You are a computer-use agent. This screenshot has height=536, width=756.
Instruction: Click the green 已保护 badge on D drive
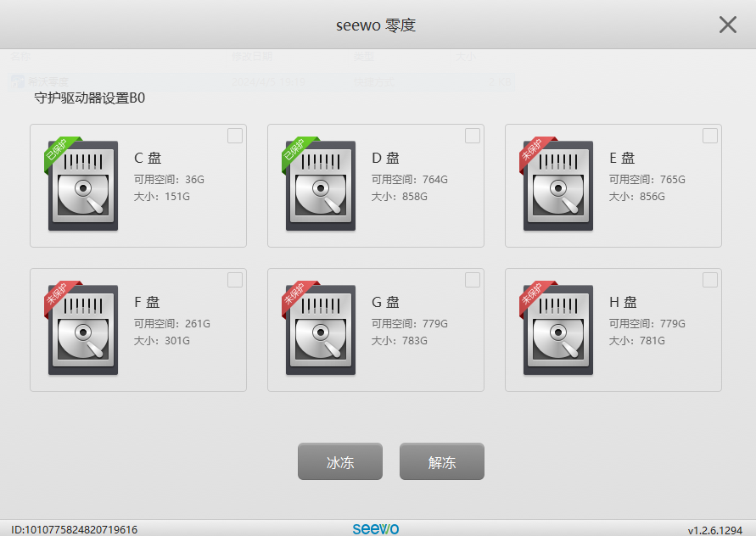(x=293, y=154)
